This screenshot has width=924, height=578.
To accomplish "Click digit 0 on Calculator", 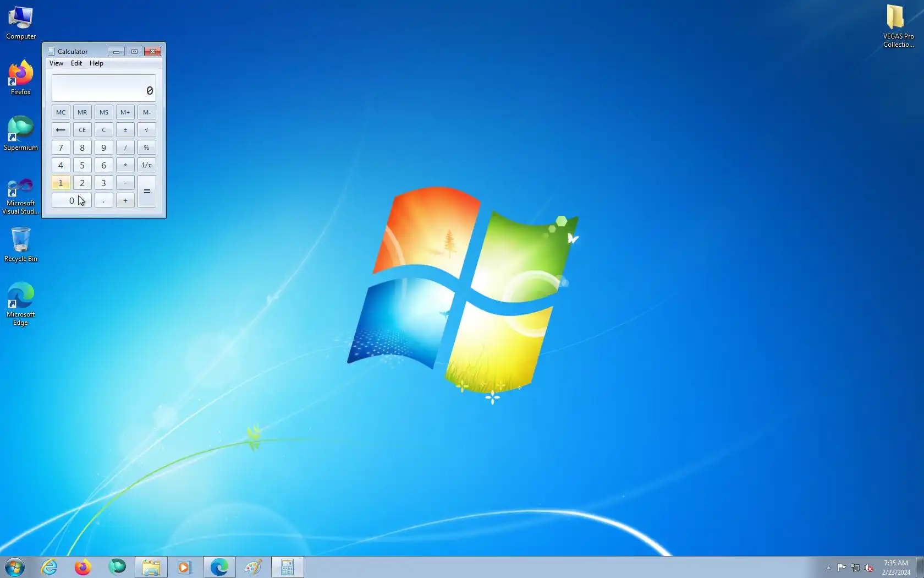I will click(x=71, y=200).
